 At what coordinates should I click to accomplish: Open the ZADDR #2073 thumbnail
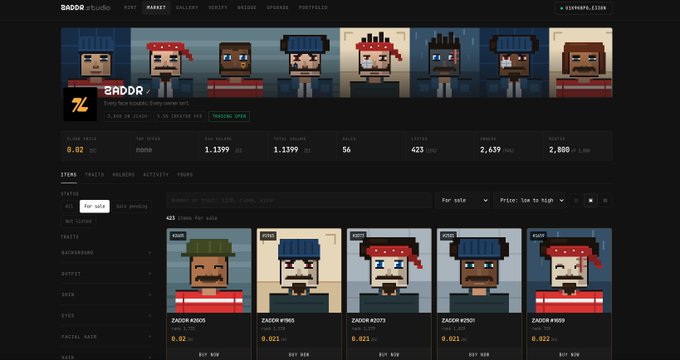point(389,271)
